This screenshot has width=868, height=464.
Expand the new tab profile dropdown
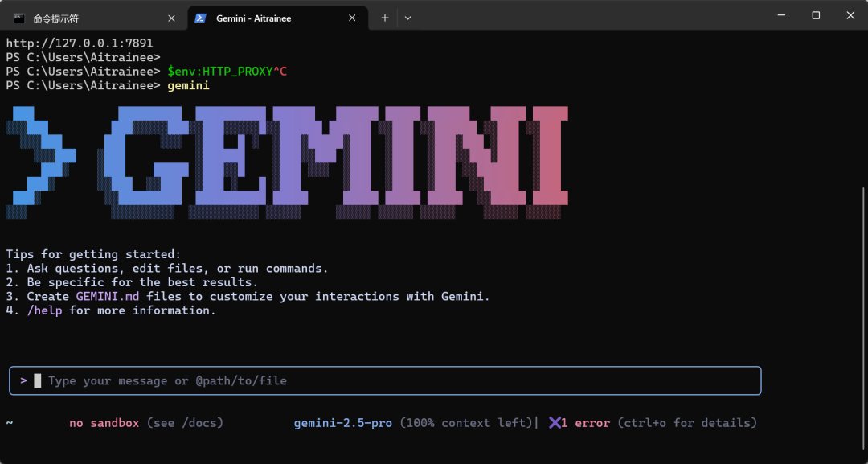tap(408, 18)
